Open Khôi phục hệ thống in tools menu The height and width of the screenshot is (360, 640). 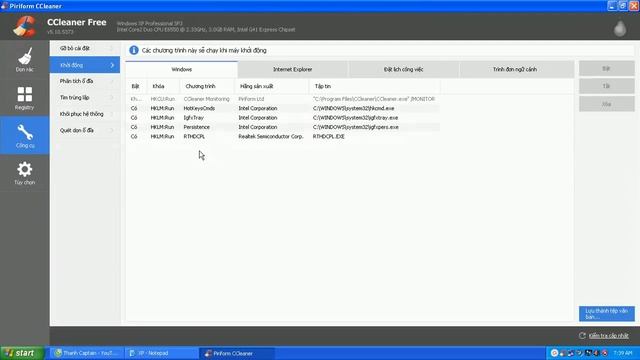tap(85, 114)
